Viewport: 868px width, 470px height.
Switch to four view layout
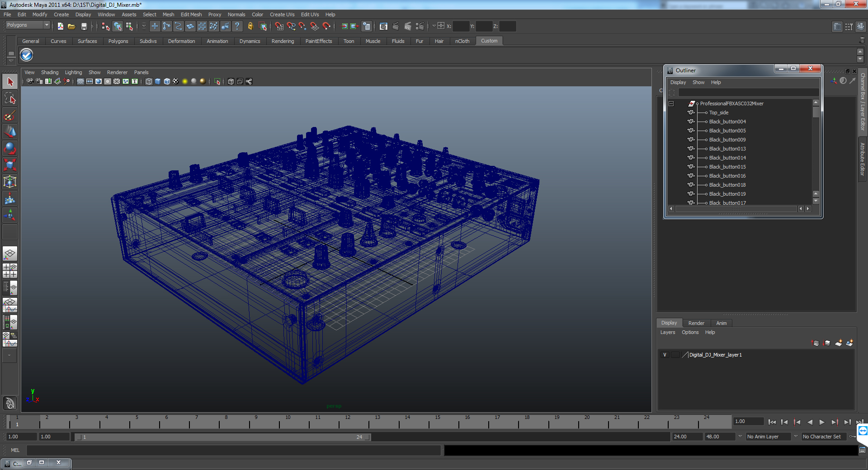pos(10,271)
